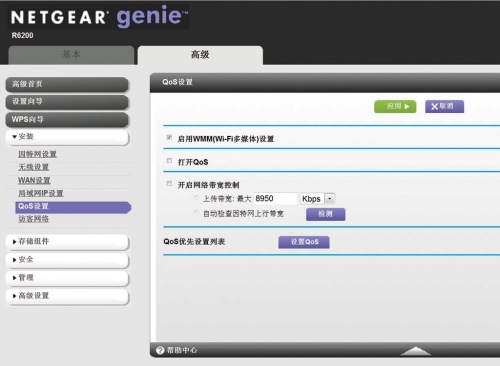Click the 取消 cancel button
This screenshot has height=366, width=500.
click(x=444, y=107)
